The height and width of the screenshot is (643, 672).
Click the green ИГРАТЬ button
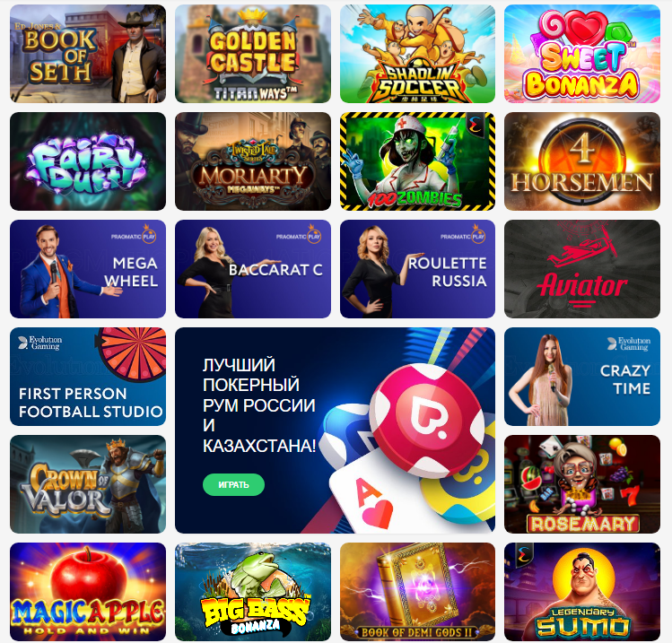point(233,484)
